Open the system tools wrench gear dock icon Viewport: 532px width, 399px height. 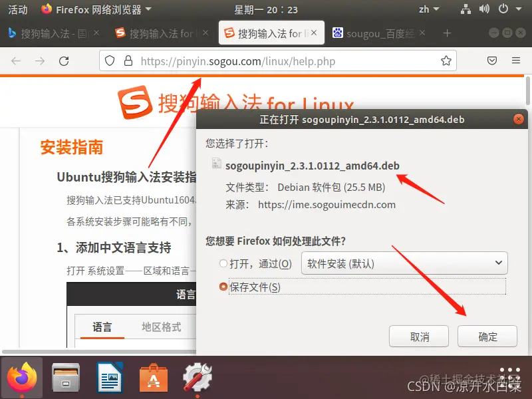click(198, 377)
